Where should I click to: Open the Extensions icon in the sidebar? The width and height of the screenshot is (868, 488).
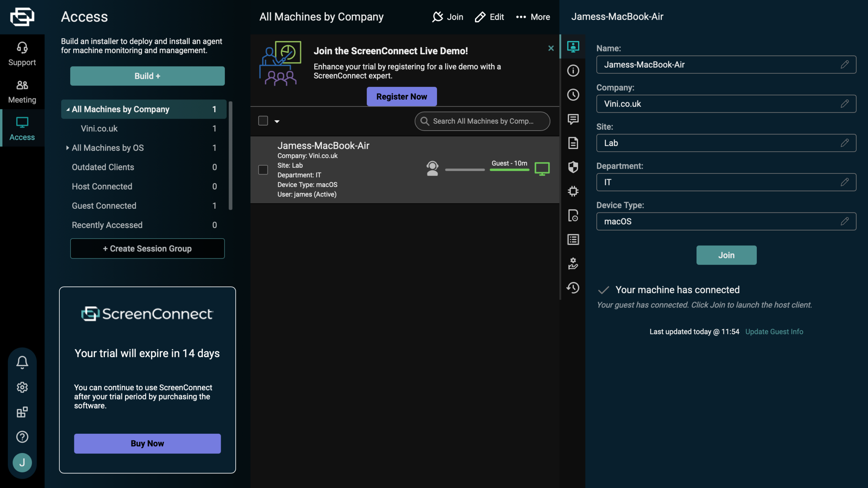point(22,412)
